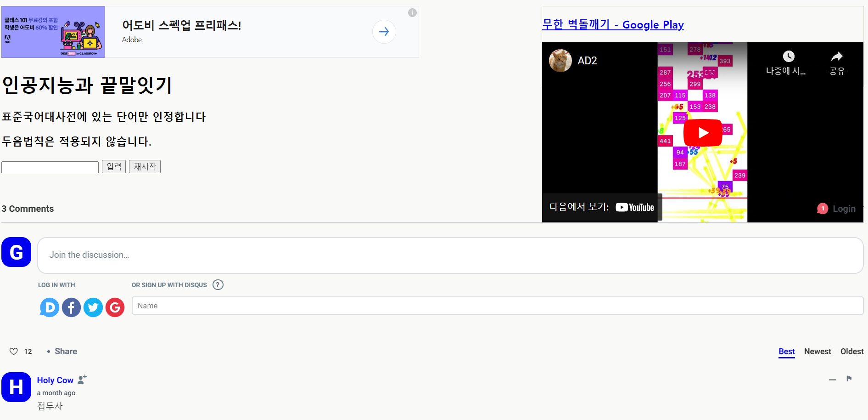Click the 재시작 restart button

[x=145, y=166]
